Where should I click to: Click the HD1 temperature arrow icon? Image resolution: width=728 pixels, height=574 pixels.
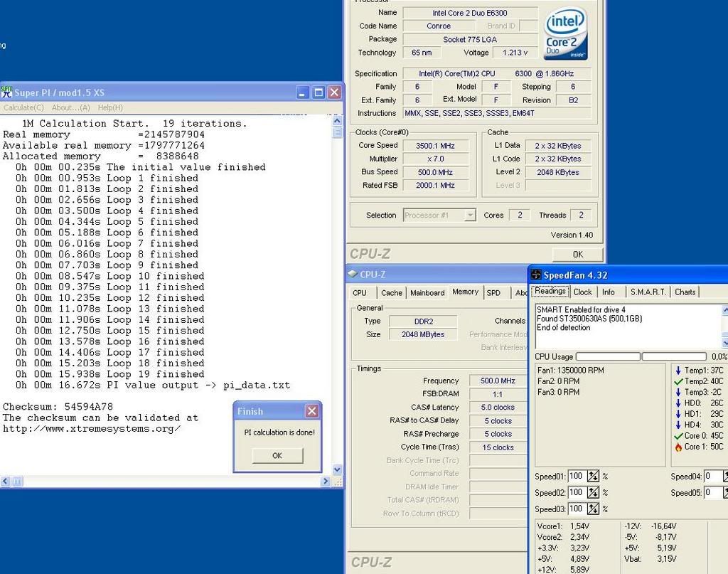pyautogui.click(x=678, y=414)
